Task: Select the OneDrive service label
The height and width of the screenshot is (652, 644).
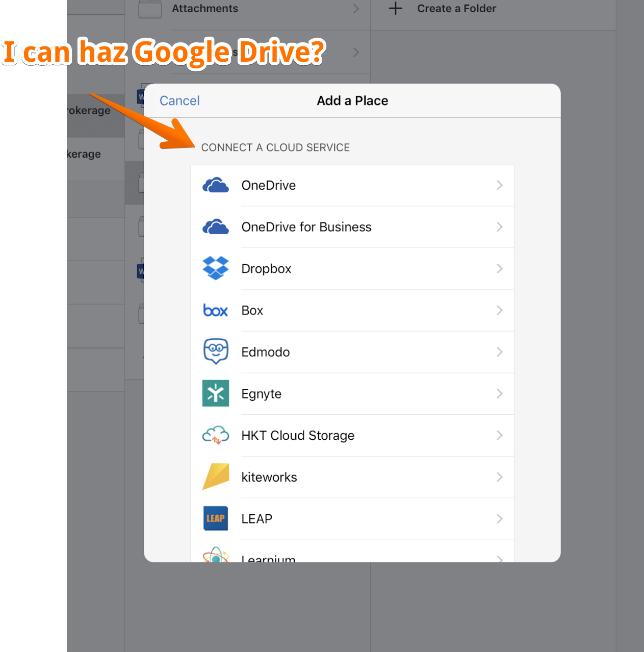Action: [x=269, y=185]
